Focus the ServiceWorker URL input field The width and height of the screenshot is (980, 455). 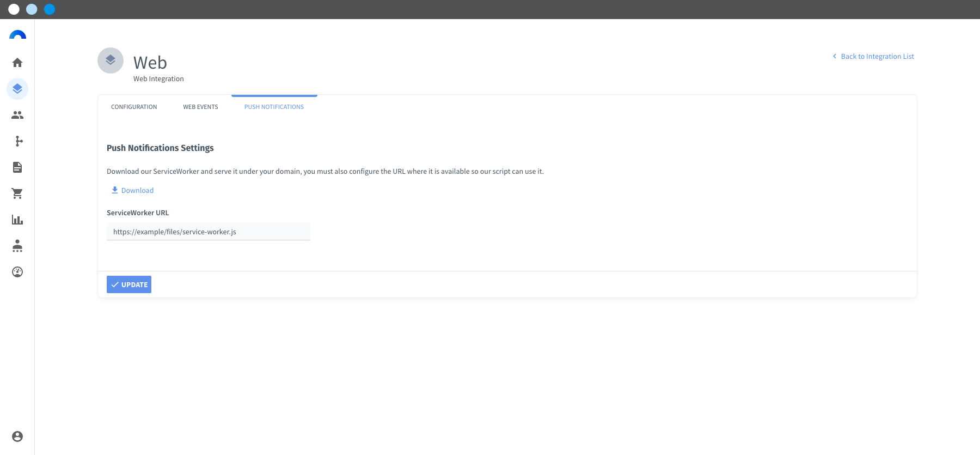(209, 232)
